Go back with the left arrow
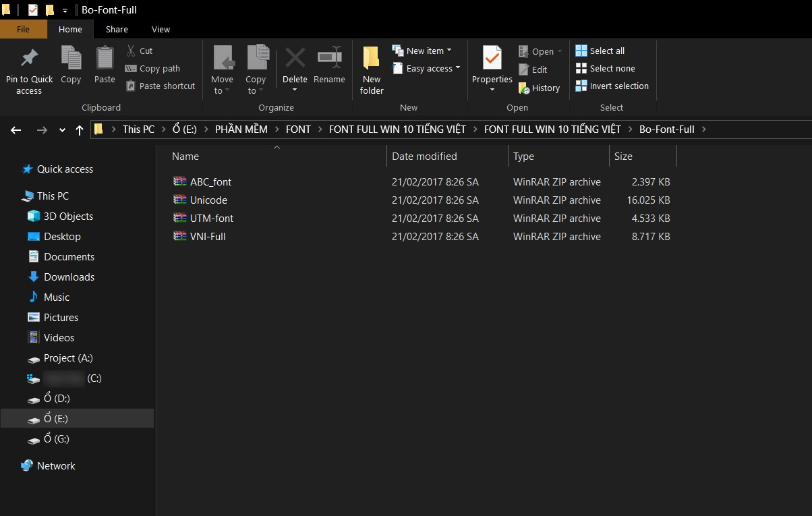The image size is (812, 516). coord(16,130)
